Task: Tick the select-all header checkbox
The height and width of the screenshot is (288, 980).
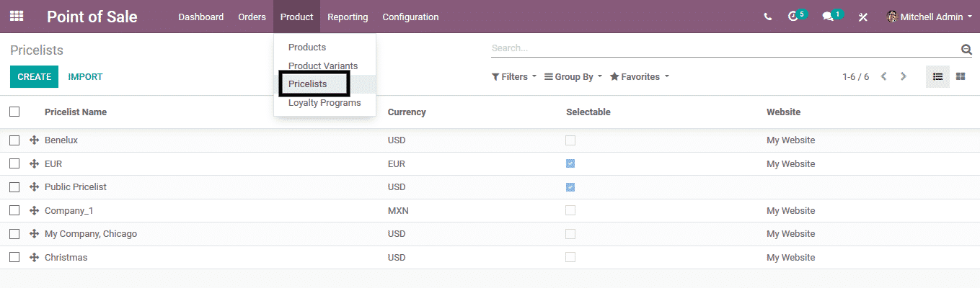Action: [x=14, y=112]
